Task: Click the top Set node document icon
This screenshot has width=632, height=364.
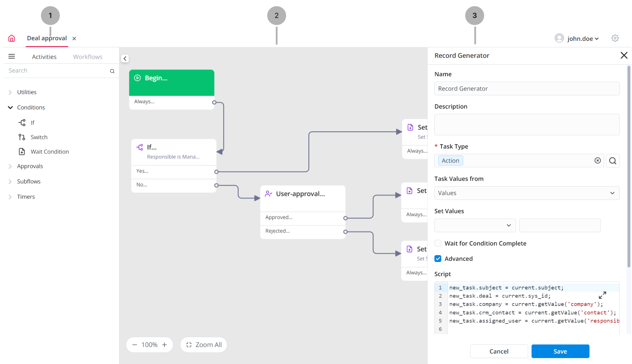Action: coord(410,127)
